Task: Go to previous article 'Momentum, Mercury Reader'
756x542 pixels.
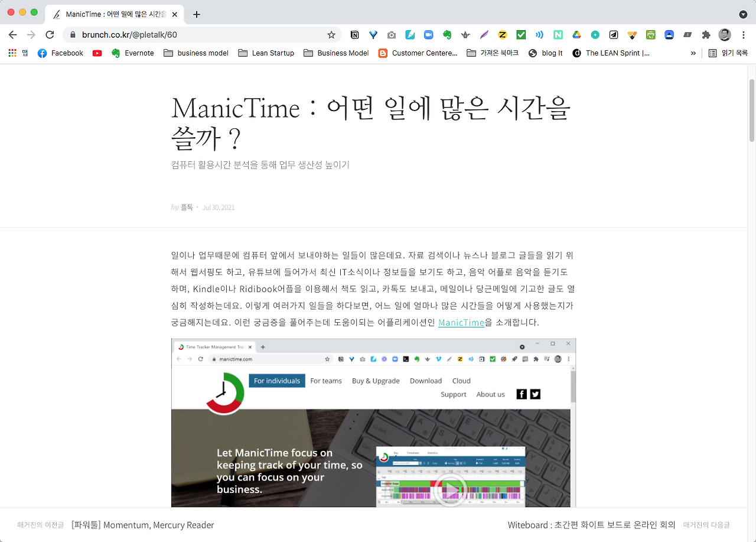Action: (142, 525)
